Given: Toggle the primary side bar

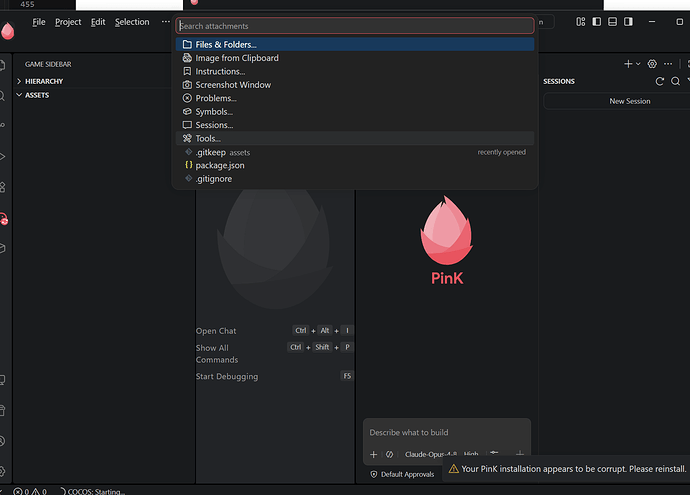Looking at the screenshot, I should pyautogui.click(x=597, y=22).
